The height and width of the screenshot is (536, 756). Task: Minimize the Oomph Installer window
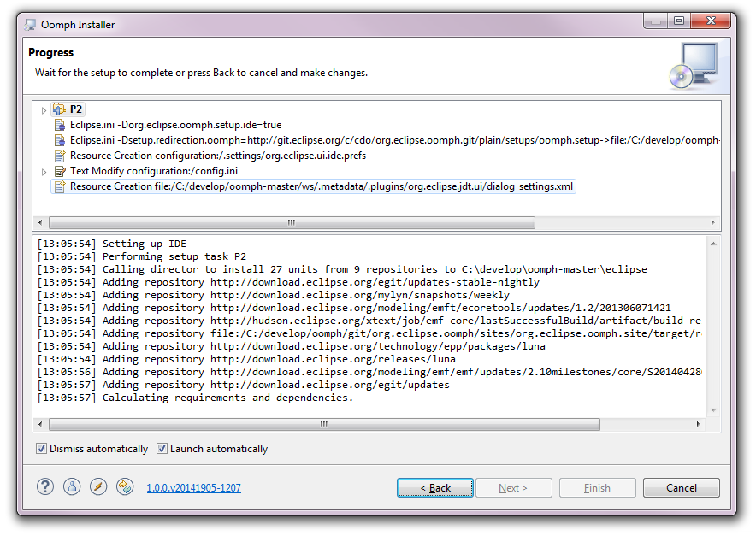pos(656,21)
